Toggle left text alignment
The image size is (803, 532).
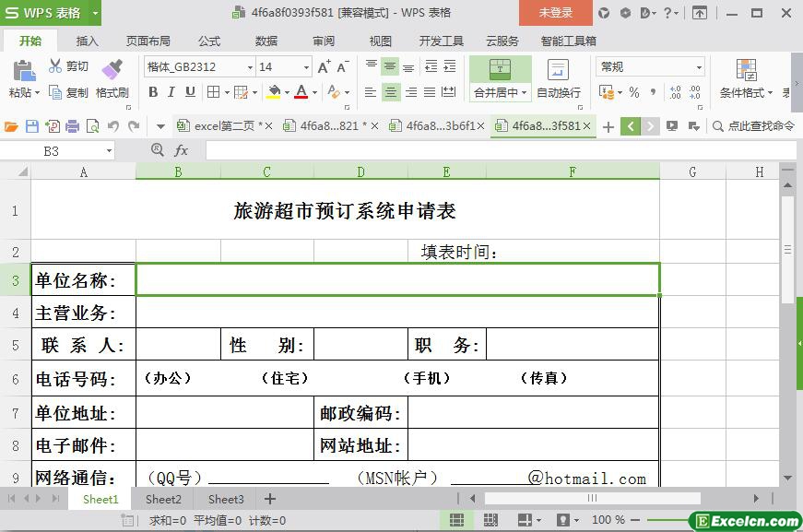tap(371, 92)
